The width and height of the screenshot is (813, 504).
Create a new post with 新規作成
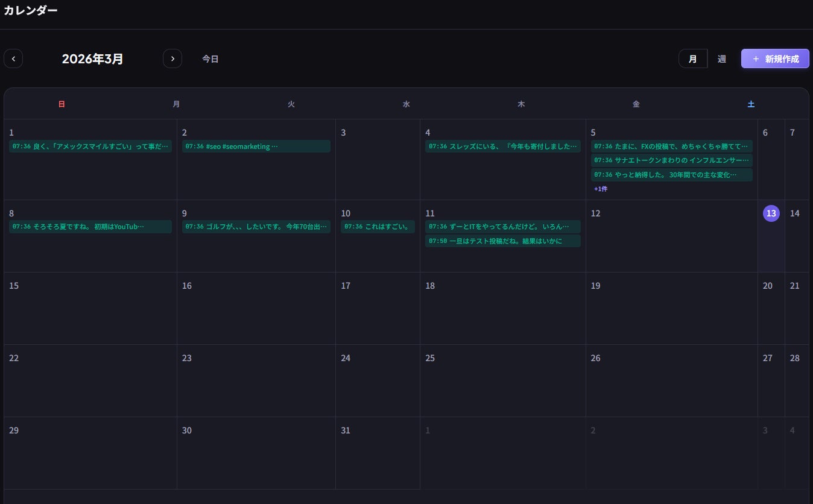pos(775,58)
